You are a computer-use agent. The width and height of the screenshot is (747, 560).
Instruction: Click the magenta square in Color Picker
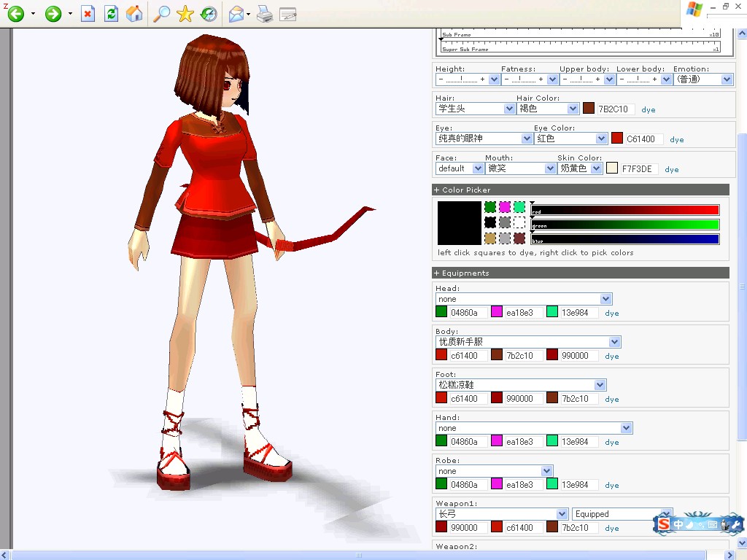click(x=505, y=207)
